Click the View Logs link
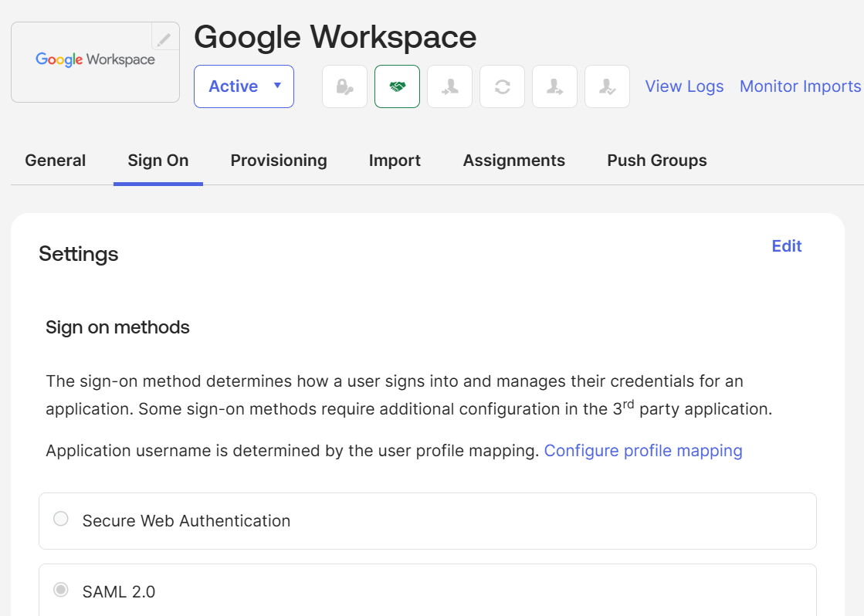864x616 pixels. tap(684, 86)
